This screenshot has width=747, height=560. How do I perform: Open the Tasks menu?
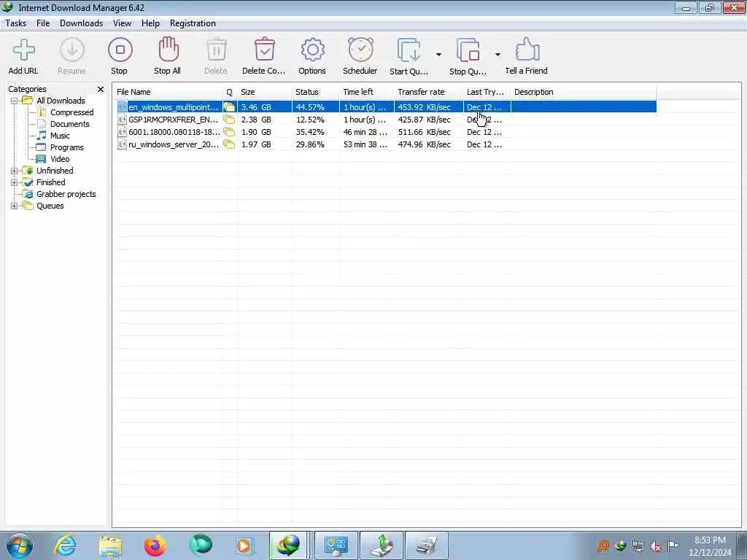(16, 23)
